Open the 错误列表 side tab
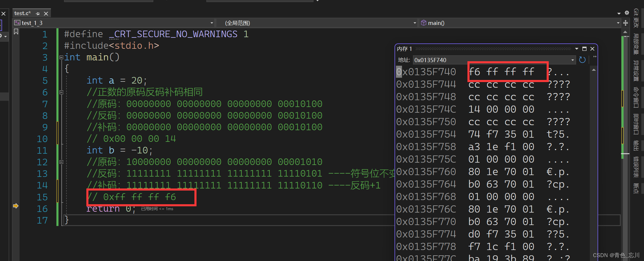Viewport: 644px width, 261px height. pos(636,167)
